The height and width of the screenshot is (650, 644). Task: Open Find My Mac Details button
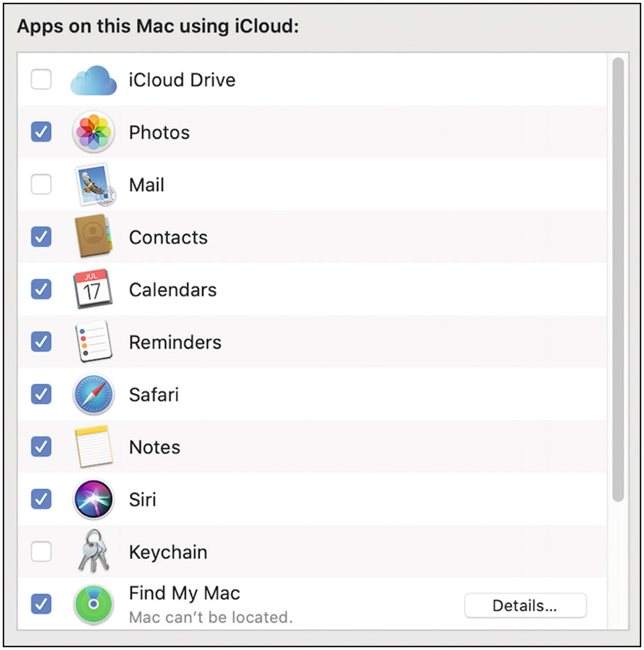tap(526, 606)
